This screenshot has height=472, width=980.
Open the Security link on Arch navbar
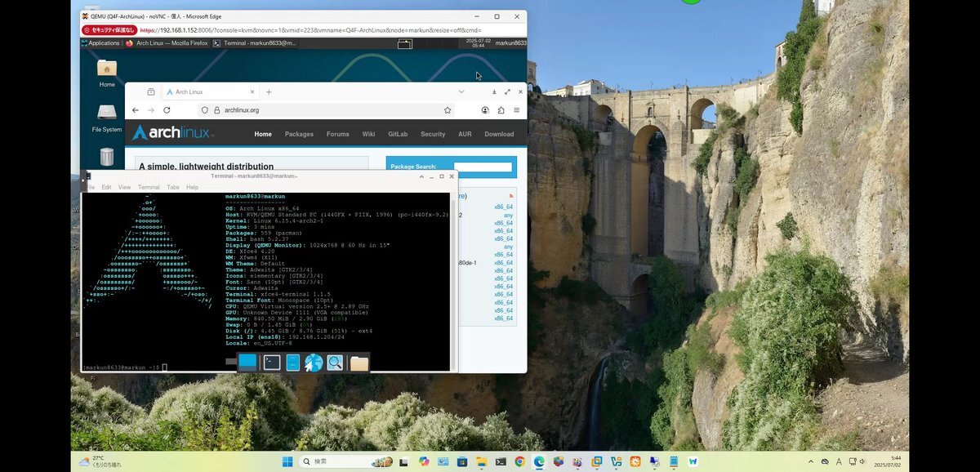click(433, 134)
